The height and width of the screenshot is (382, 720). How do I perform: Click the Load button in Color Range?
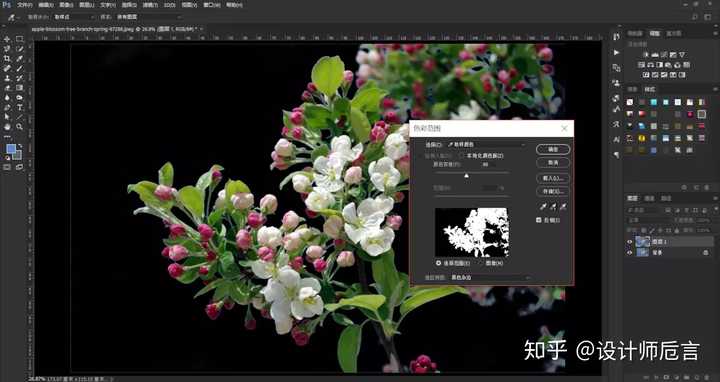pyautogui.click(x=553, y=178)
